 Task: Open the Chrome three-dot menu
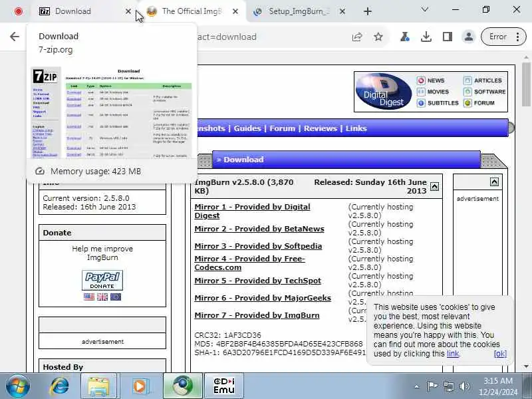[x=517, y=37]
